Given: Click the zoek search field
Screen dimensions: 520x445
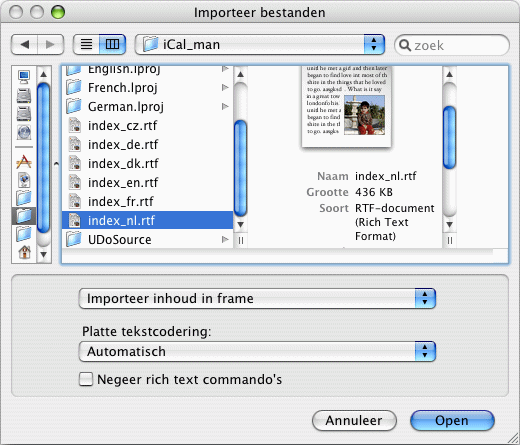Looking at the screenshot, I should [452, 45].
